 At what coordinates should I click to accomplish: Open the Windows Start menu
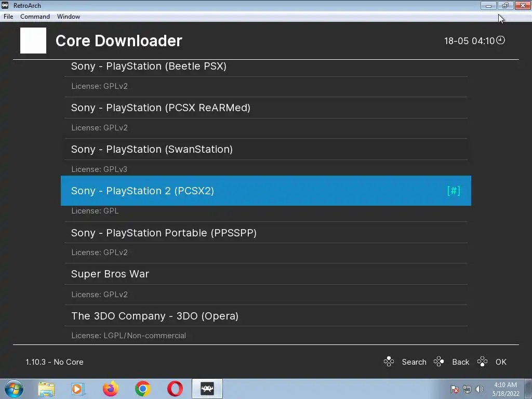tap(14, 389)
